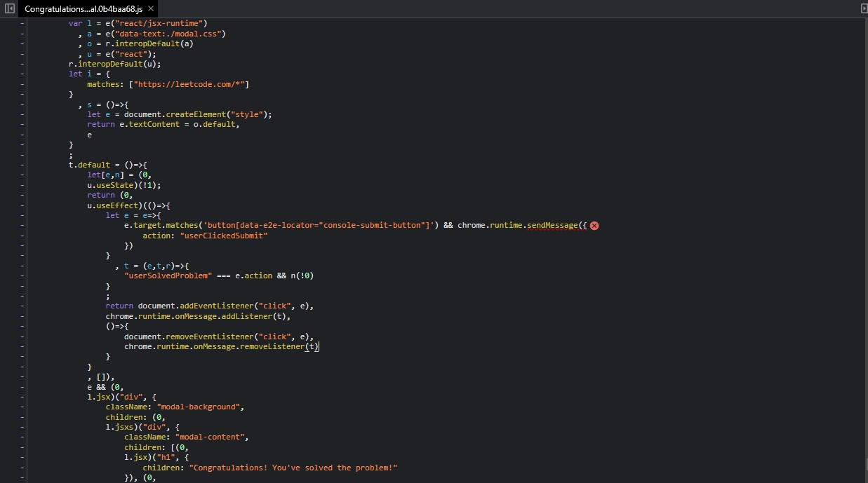Viewport: 868px width, 483px height.
Task: Collapse the h1 Congratulations jsx block
Action: coord(22,457)
